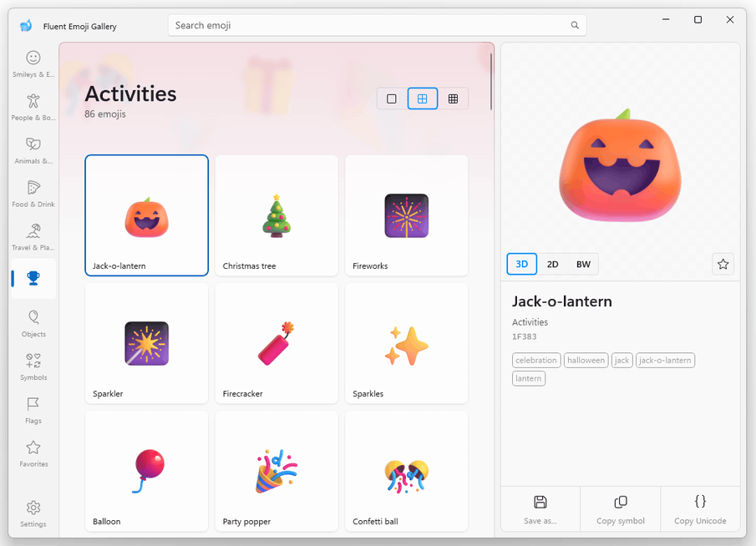
Task: Click Save as... button
Action: (x=540, y=509)
